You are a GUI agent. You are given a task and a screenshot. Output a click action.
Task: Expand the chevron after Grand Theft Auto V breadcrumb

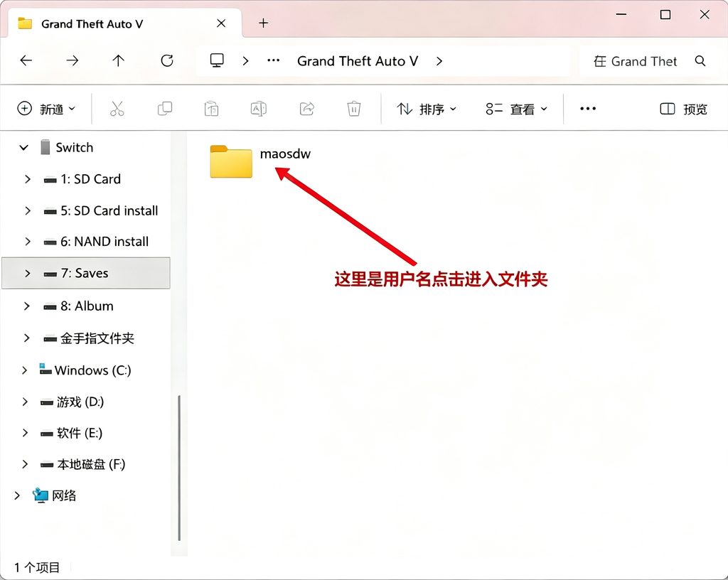(439, 61)
